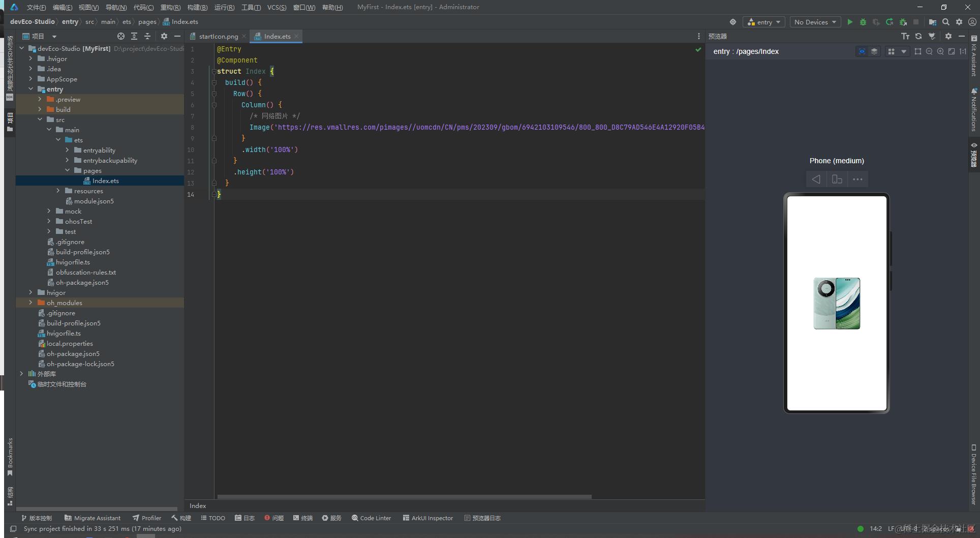980x538 pixels.
Task: Click the locate target icon beside entry dropdown
Action: 732,22
